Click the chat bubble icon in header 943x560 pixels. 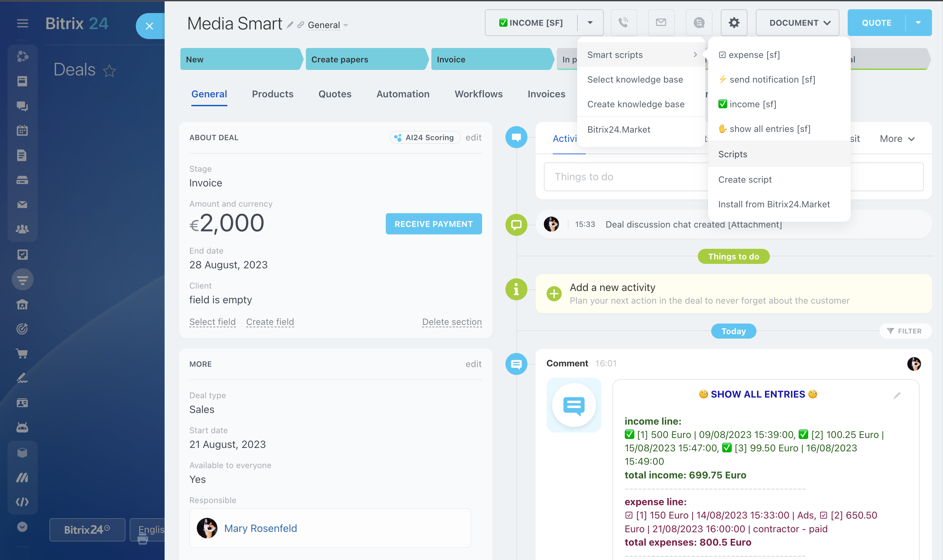pos(699,23)
